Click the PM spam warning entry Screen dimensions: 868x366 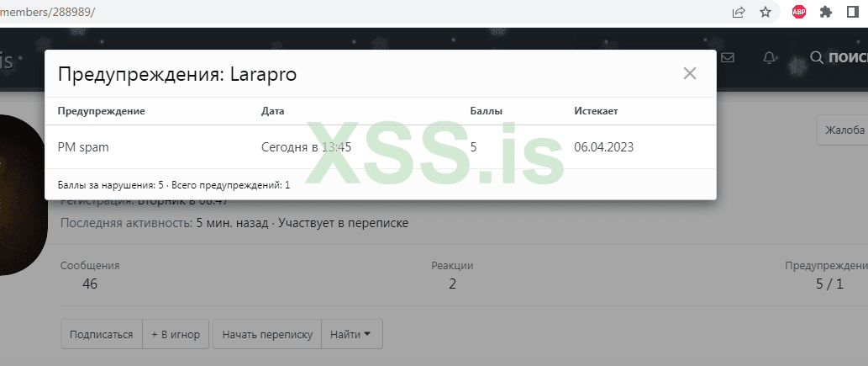coord(83,147)
